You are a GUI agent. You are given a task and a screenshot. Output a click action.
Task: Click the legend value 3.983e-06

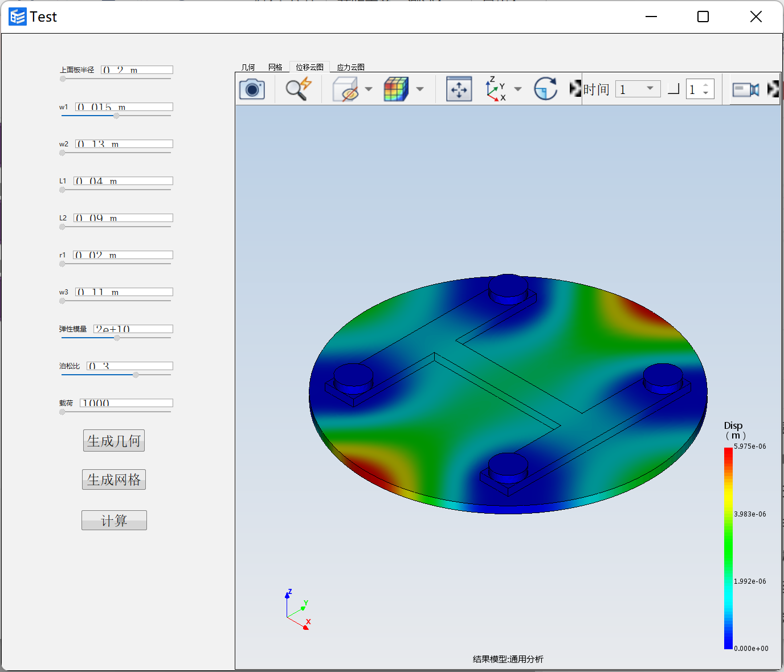pyautogui.click(x=750, y=514)
